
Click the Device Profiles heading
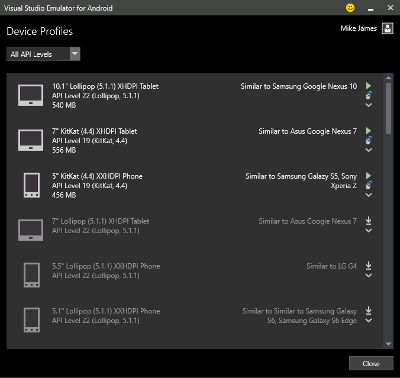40,31
